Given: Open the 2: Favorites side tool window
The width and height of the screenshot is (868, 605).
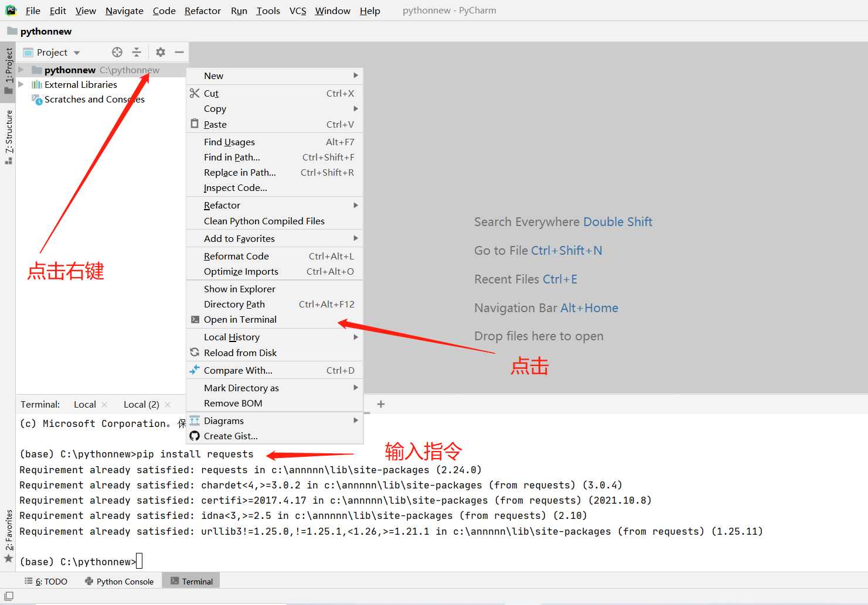Looking at the screenshot, I should point(8,536).
